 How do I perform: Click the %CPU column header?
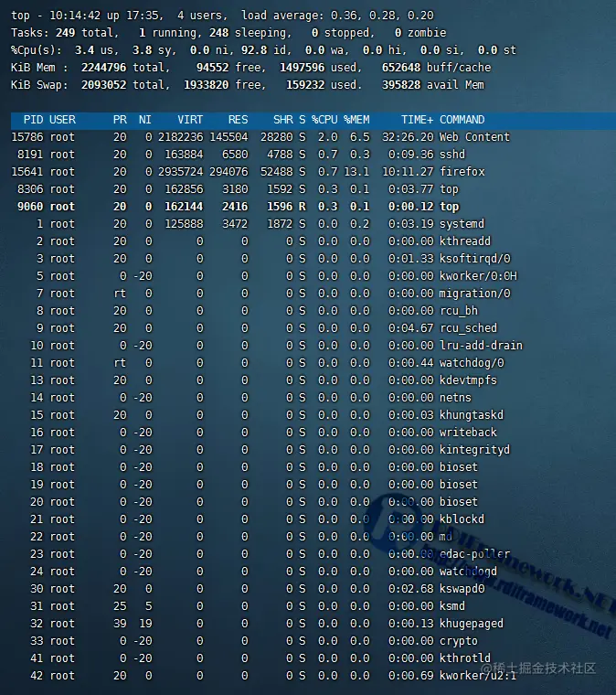[324, 120]
